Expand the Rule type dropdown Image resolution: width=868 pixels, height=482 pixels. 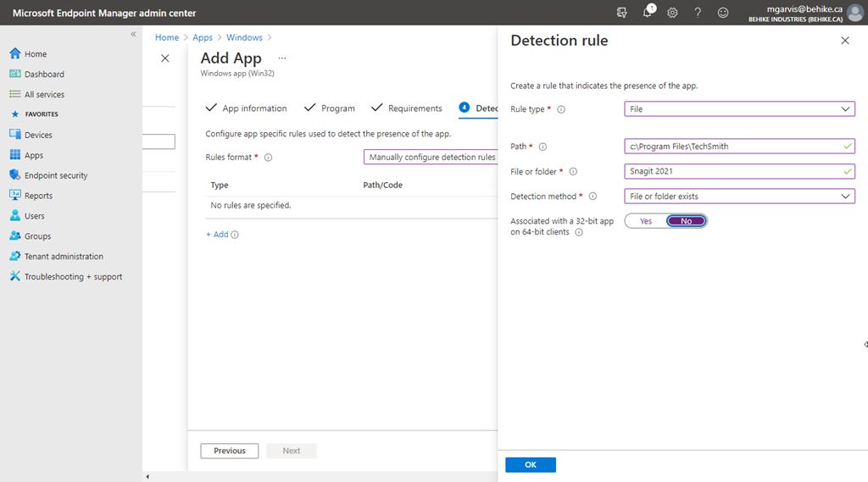[739, 109]
